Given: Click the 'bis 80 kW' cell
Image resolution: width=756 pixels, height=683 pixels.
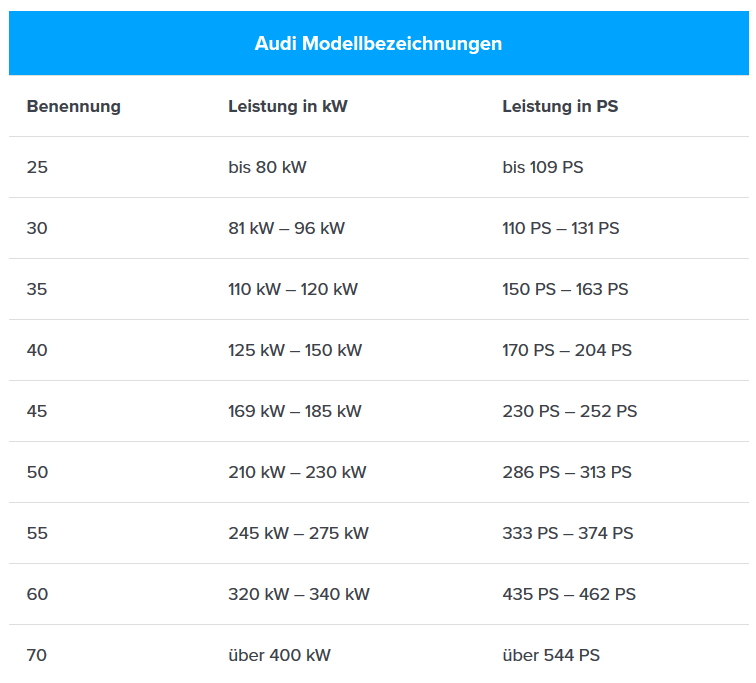Looking at the screenshot, I should pos(268,167).
